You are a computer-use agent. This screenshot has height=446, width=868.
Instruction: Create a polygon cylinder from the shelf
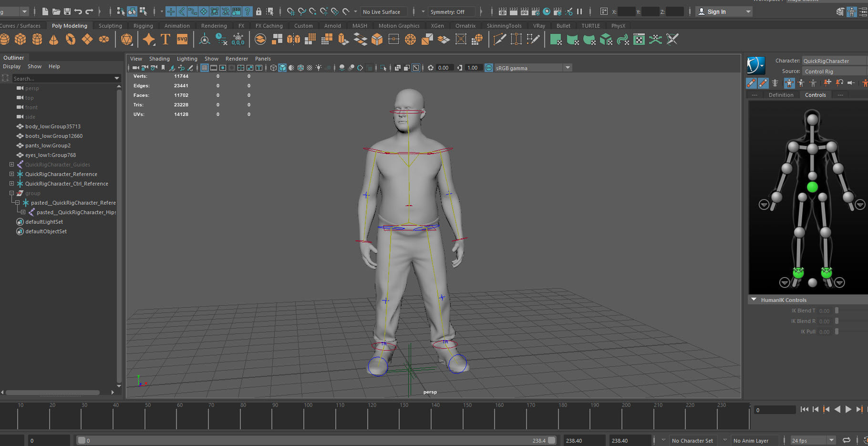(37, 39)
